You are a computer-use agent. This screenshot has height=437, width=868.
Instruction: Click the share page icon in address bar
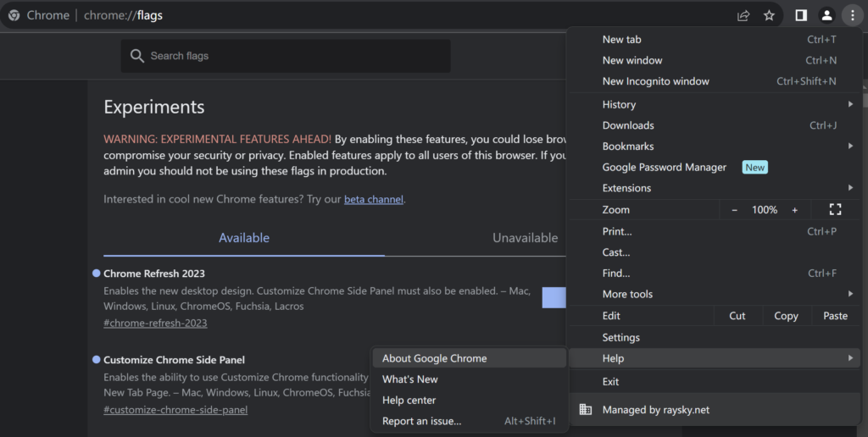point(743,15)
